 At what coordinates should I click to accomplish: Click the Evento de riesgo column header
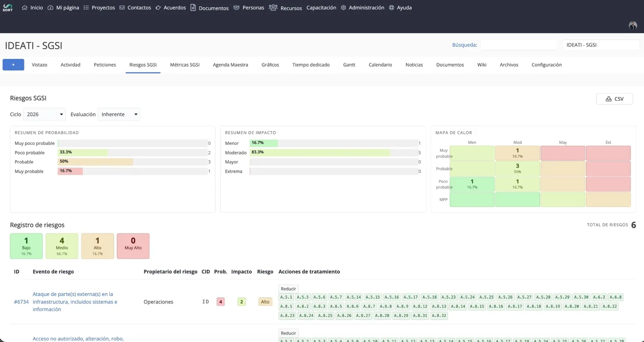[53, 272]
